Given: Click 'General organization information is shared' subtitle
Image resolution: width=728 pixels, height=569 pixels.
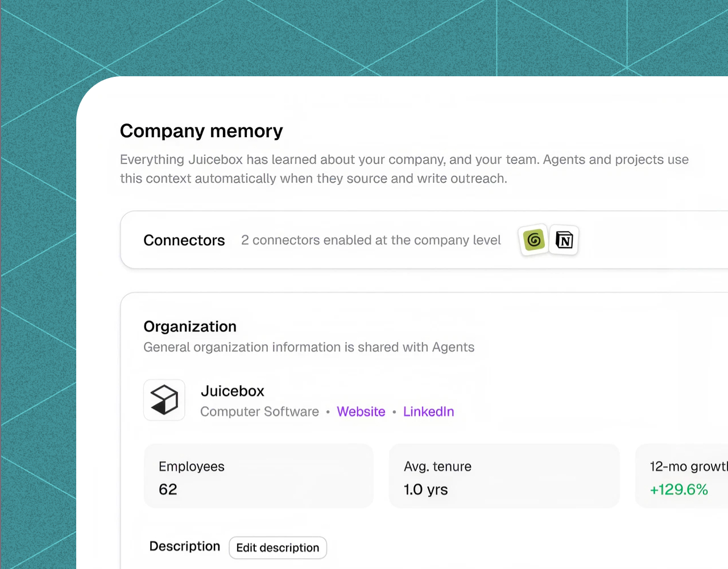Looking at the screenshot, I should [309, 347].
